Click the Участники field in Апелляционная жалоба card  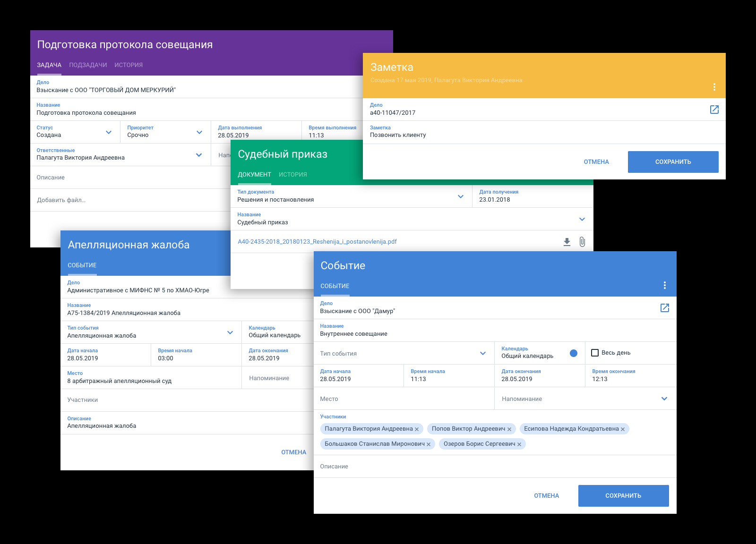click(187, 400)
